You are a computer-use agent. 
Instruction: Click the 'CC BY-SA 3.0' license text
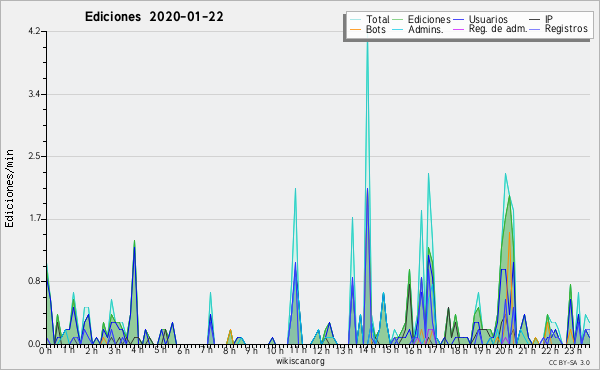(569, 363)
